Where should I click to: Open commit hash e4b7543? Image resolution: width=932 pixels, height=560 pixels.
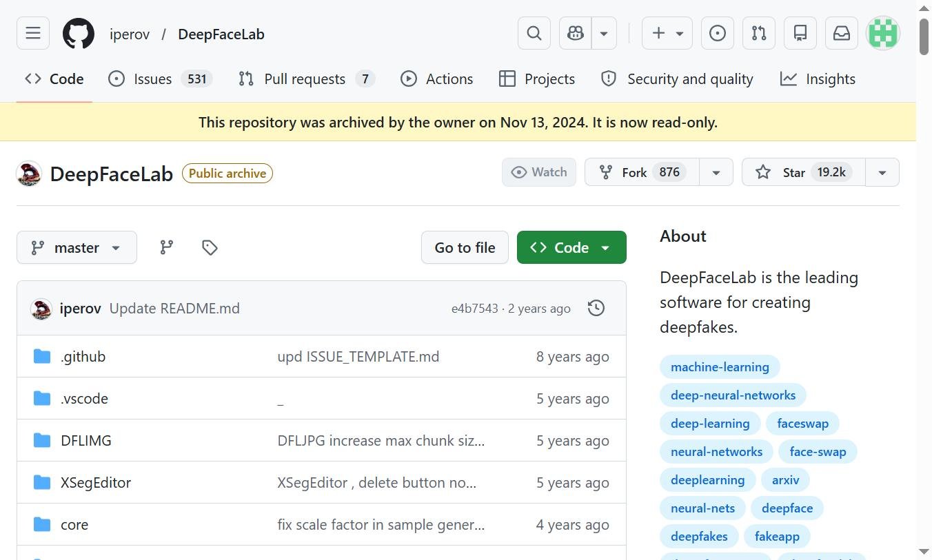475,309
